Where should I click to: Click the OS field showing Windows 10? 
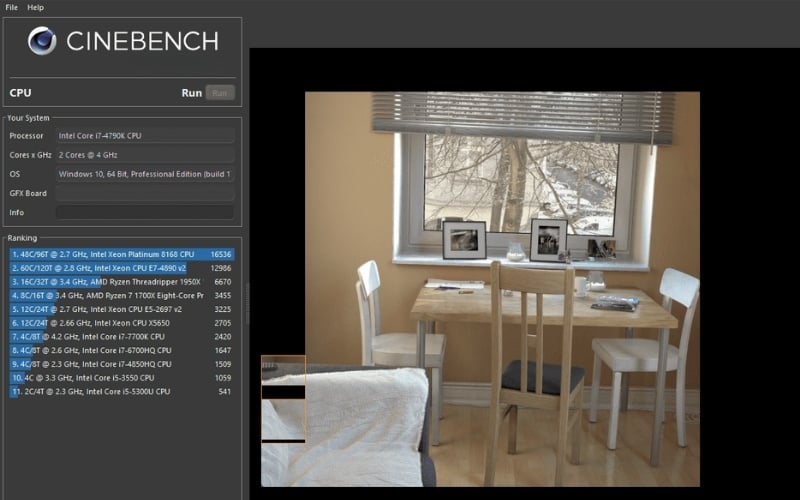[x=145, y=174]
